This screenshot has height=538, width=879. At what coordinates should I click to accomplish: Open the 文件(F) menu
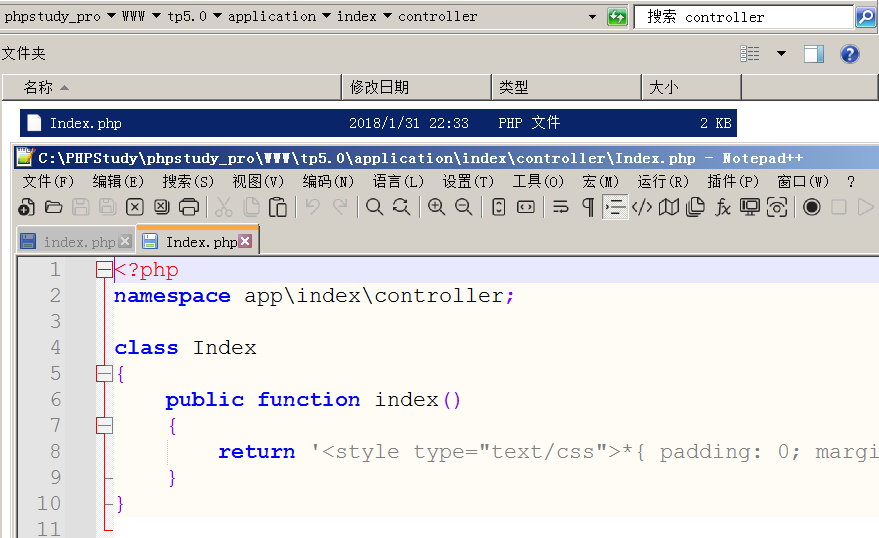(48, 182)
